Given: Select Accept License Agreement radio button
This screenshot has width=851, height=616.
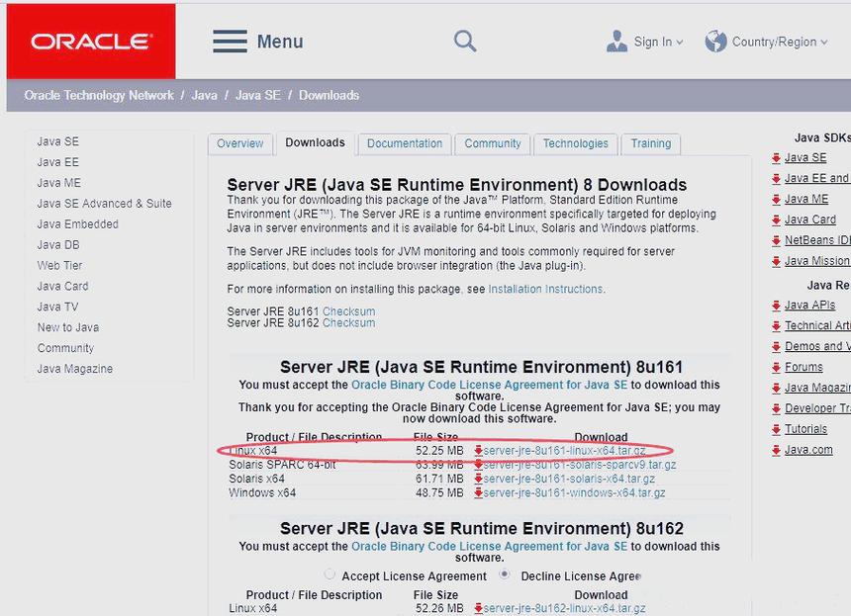Looking at the screenshot, I should coord(330,573).
